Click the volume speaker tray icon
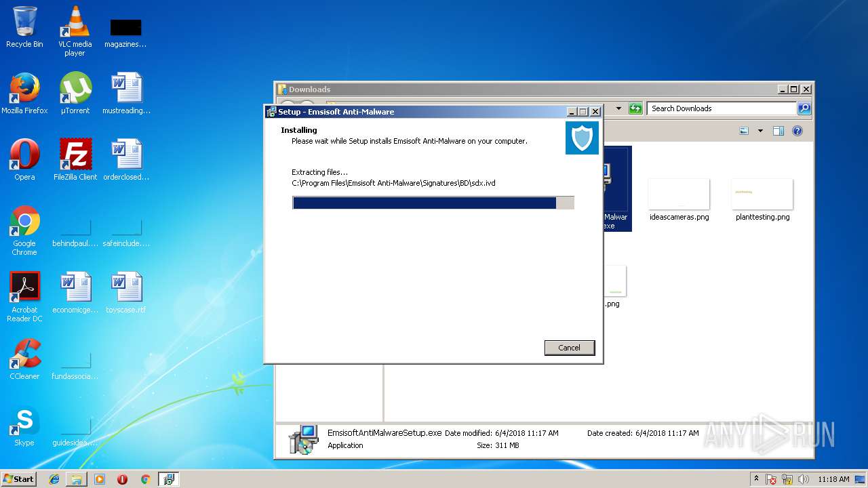The height and width of the screenshot is (488, 868). pyautogui.click(x=804, y=479)
